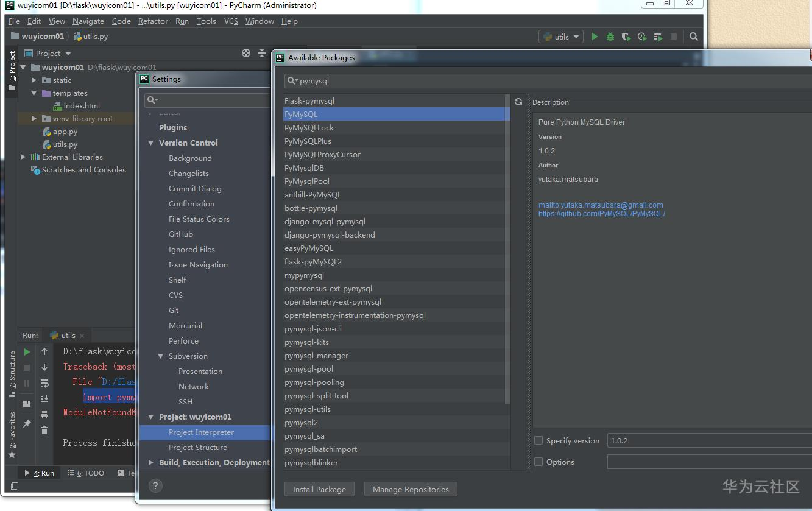Open the PyMySQL GitHub link
812x511 pixels.
[x=602, y=214]
